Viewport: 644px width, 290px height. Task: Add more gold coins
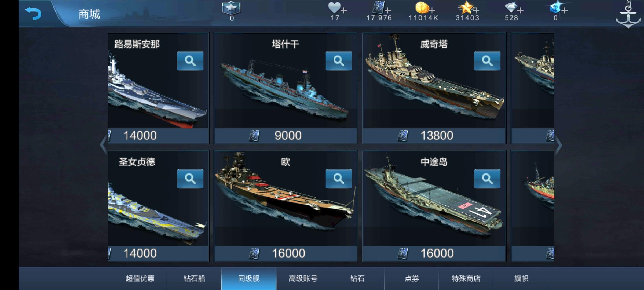pyautogui.click(x=432, y=10)
